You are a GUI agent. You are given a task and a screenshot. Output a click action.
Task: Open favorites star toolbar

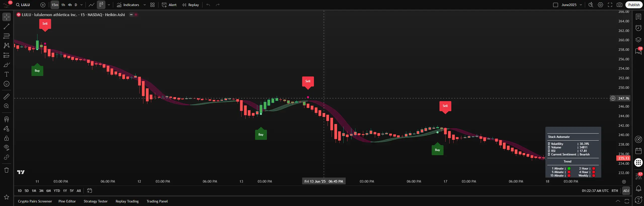click(x=7, y=197)
